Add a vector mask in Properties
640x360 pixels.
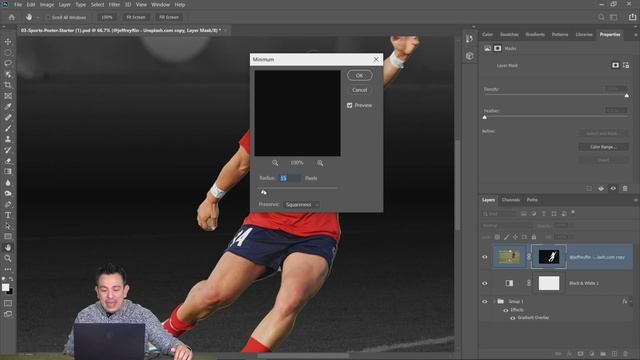point(626,65)
